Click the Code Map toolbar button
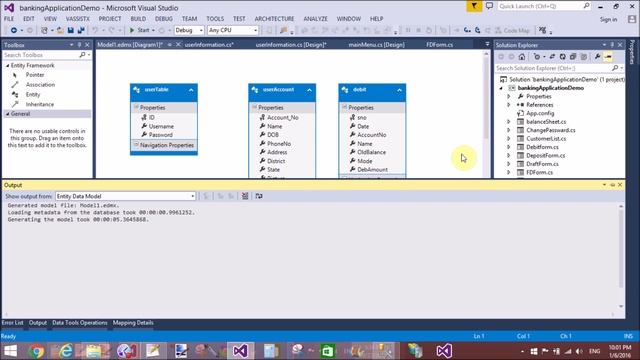640x360 pixels. pos(512,30)
